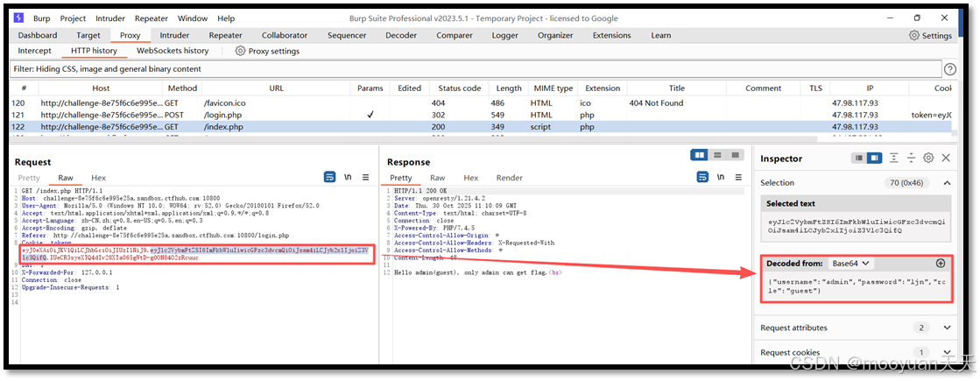Screen dimensions: 980x381
Task: Click Inspector collapse all sections icon
Action: pyautogui.click(x=911, y=159)
